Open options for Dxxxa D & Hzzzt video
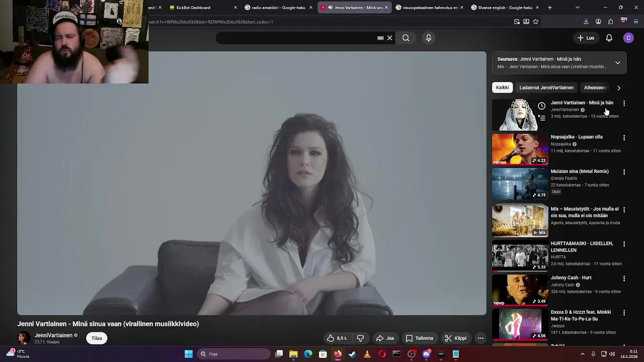Screen dimensions: 644x362 pos(624,313)
